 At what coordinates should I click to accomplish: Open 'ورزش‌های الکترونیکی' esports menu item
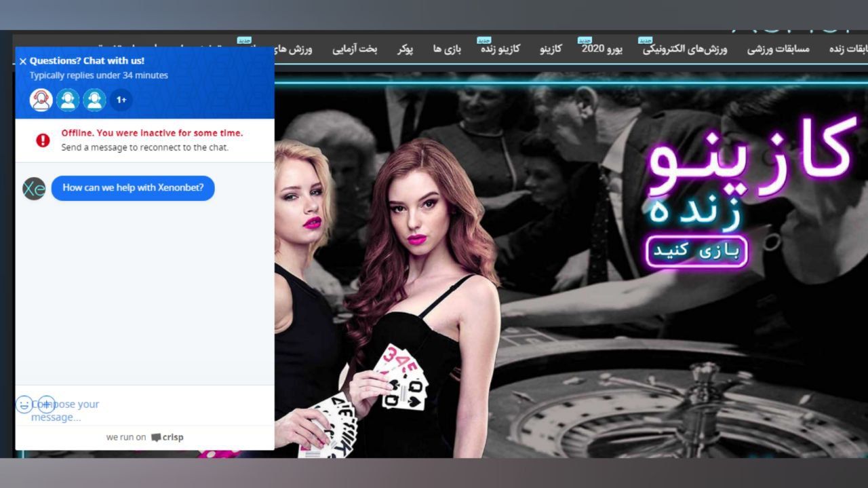coord(685,50)
